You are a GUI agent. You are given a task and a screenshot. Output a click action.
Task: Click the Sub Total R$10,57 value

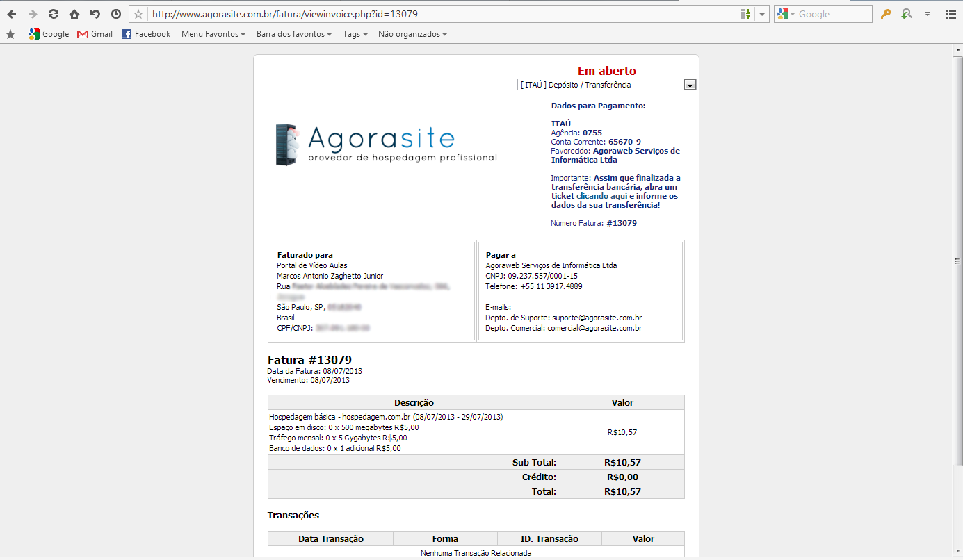point(622,462)
